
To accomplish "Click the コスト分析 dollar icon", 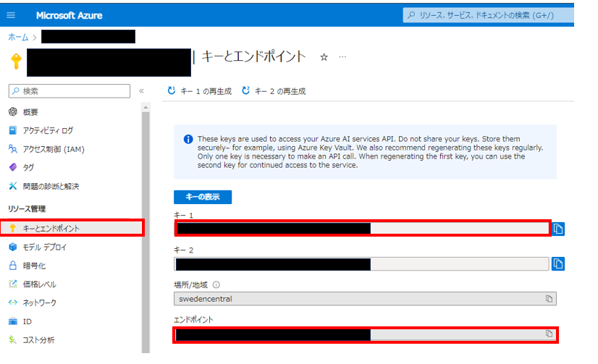I will click(x=12, y=339).
